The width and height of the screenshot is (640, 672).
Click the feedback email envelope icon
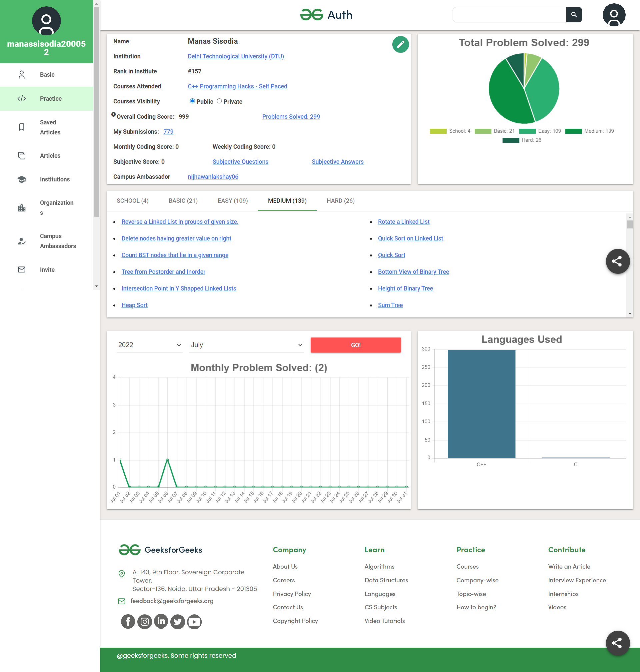click(x=121, y=601)
